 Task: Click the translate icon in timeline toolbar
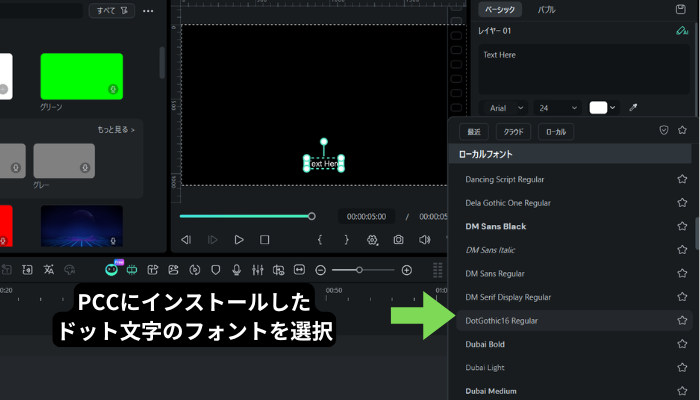coord(49,270)
